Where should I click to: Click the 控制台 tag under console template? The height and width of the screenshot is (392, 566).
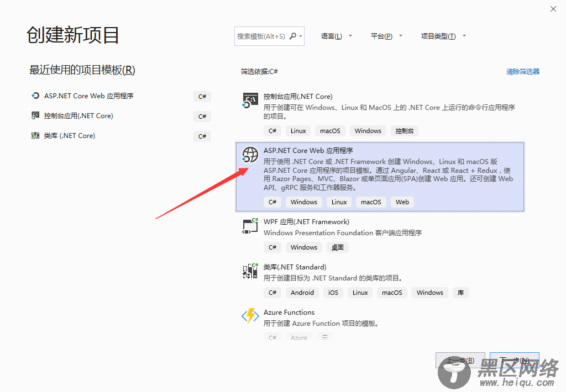pyautogui.click(x=404, y=131)
